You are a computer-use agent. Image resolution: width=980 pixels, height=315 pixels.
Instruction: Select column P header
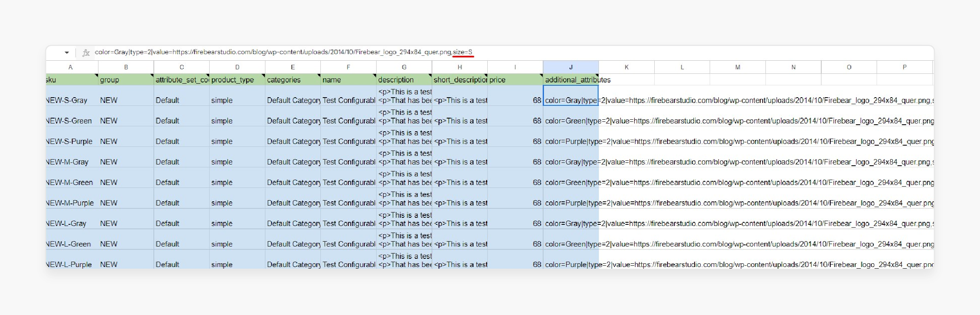pyautogui.click(x=905, y=67)
